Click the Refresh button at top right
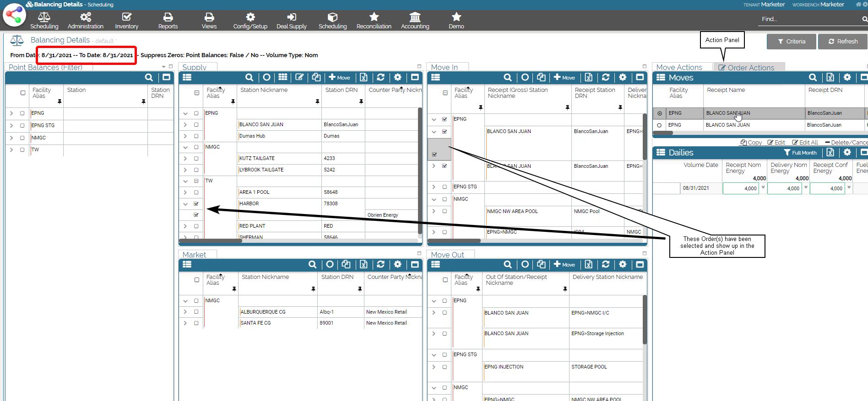Screen dimensions: 868x401 click(x=843, y=41)
